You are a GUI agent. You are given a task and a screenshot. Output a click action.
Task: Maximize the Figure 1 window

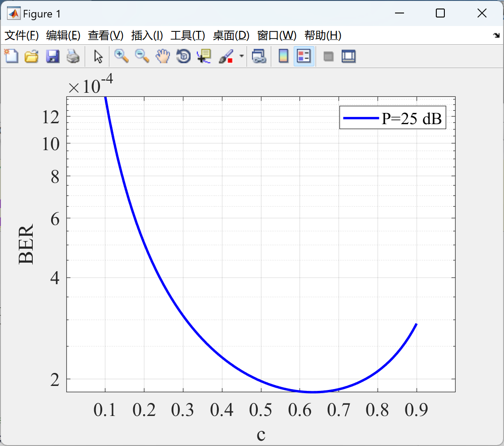[440, 13]
